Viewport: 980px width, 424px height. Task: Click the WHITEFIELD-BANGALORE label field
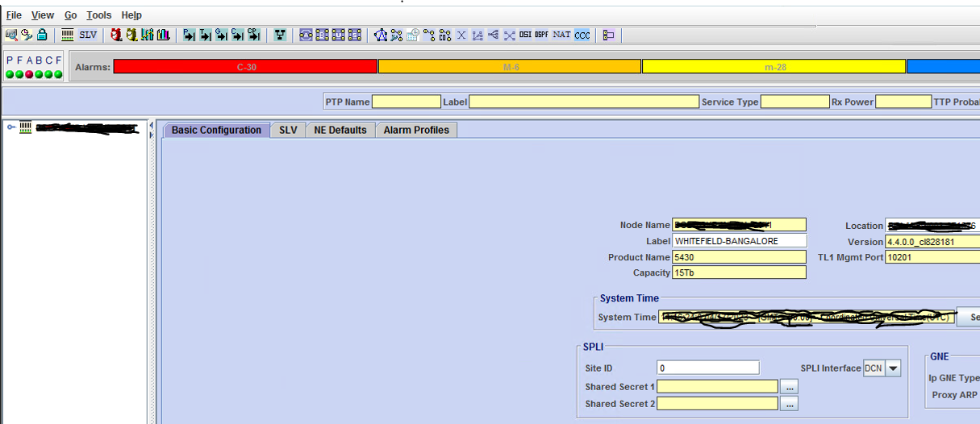tap(739, 241)
